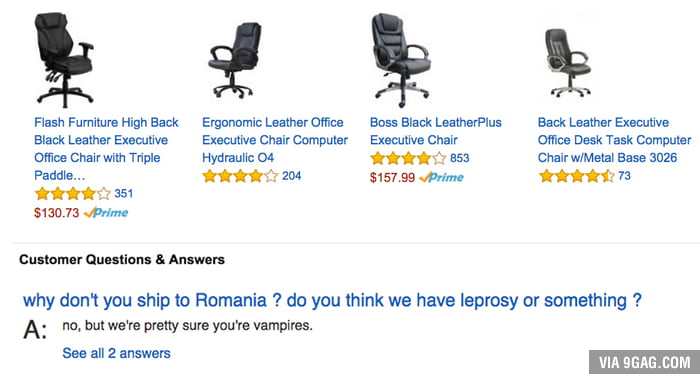Open Flash Furniture High Back product link

pyautogui.click(x=106, y=149)
